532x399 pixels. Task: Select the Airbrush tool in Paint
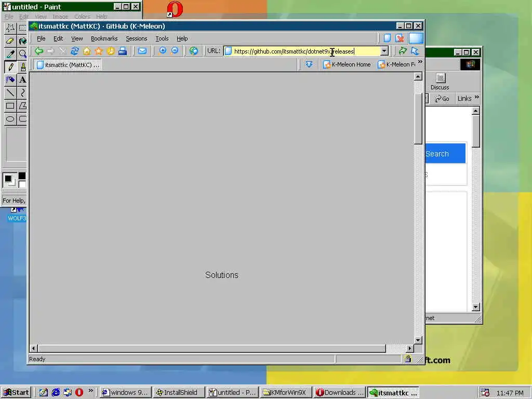(10, 79)
